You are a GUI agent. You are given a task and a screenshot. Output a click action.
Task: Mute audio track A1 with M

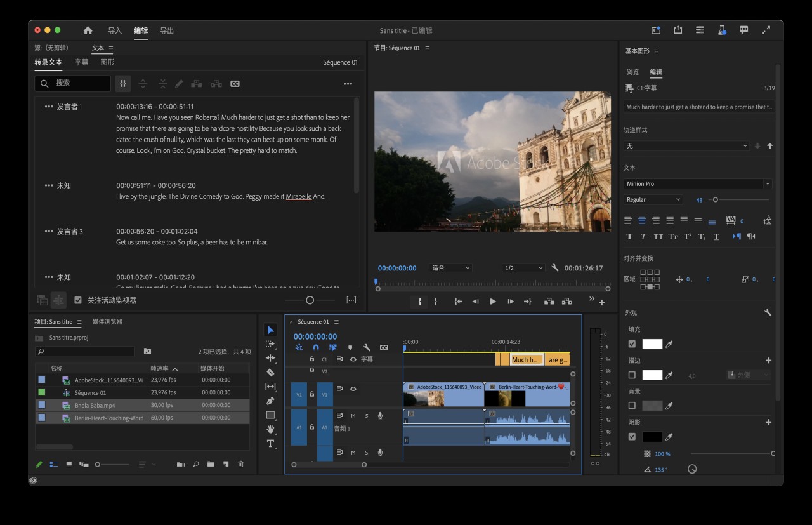click(353, 416)
